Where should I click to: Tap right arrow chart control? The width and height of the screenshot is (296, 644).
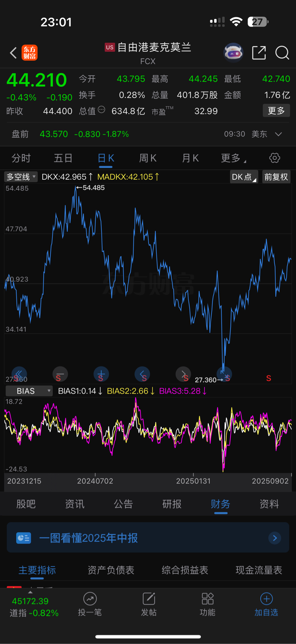click(183, 374)
